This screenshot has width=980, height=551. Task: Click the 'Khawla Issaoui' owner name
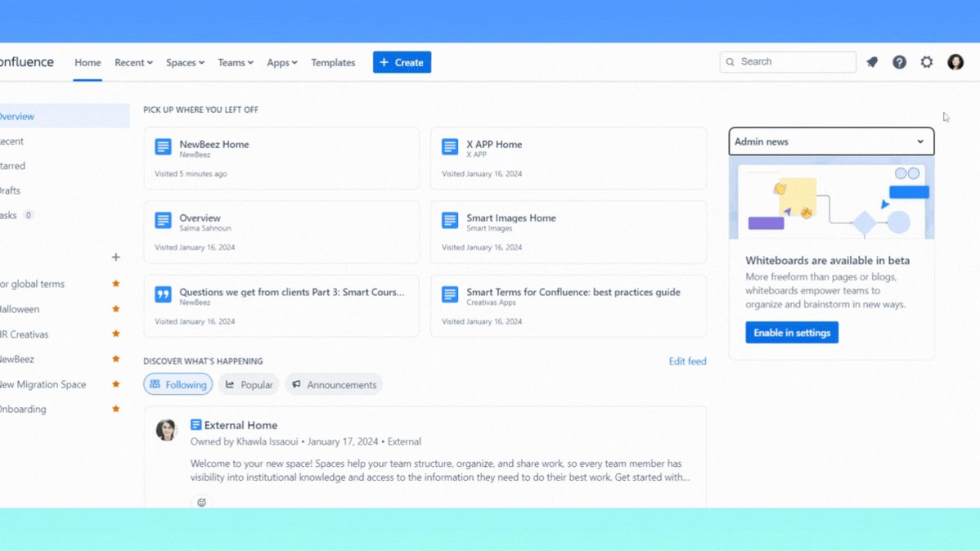[267, 441]
